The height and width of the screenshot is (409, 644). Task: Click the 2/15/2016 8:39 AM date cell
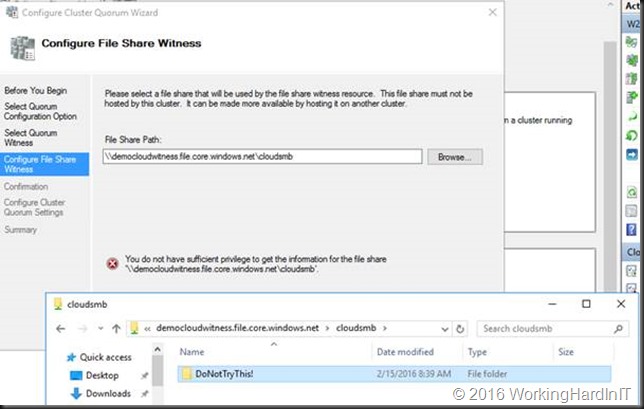[414, 374]
